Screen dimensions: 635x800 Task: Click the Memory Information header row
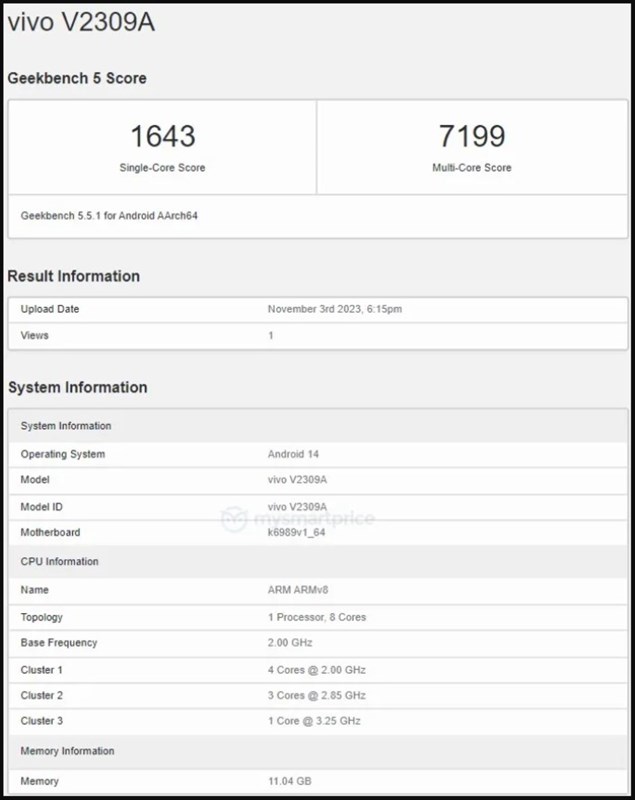(318, 751)
